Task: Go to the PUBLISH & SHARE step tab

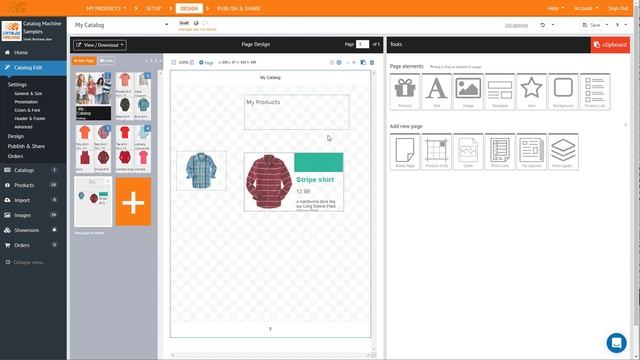Action: tap(238, 8)
